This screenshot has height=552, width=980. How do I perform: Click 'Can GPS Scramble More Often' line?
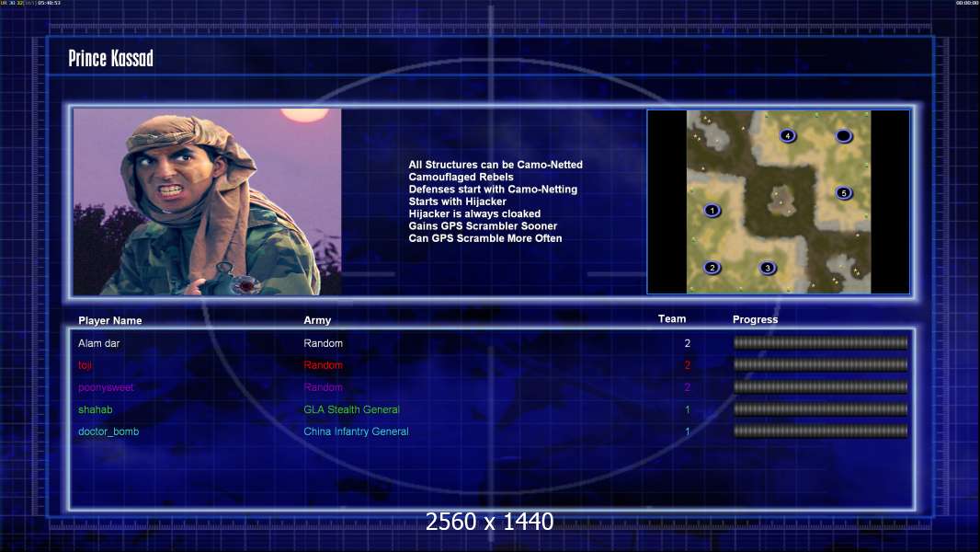(485, 238)
